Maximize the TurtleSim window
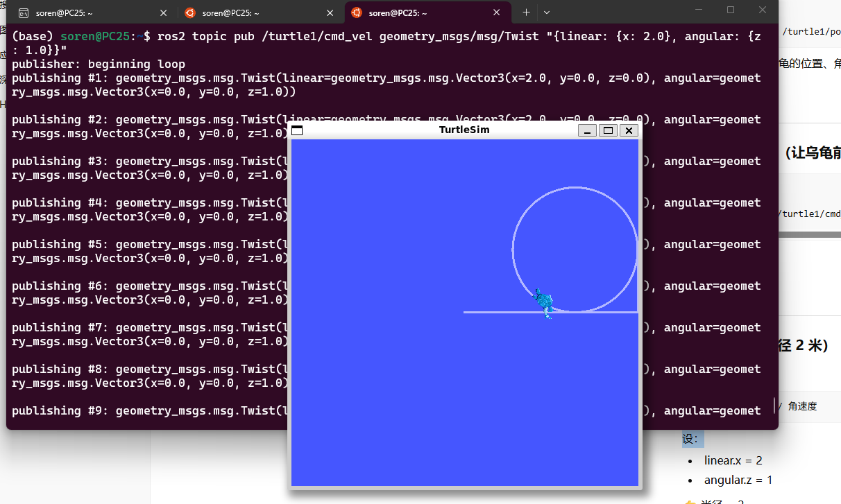841x504 pixels. click(608, 130)
